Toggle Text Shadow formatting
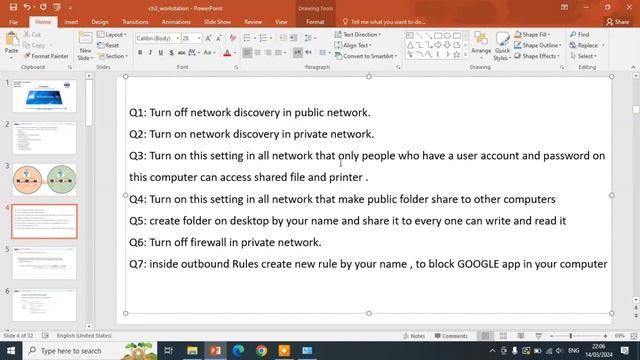 (171, 53)
